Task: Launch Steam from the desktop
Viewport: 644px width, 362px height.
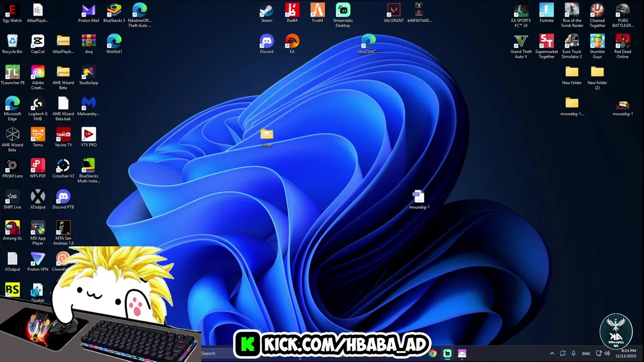Action: pyautogui.click(x=267, y=14)
